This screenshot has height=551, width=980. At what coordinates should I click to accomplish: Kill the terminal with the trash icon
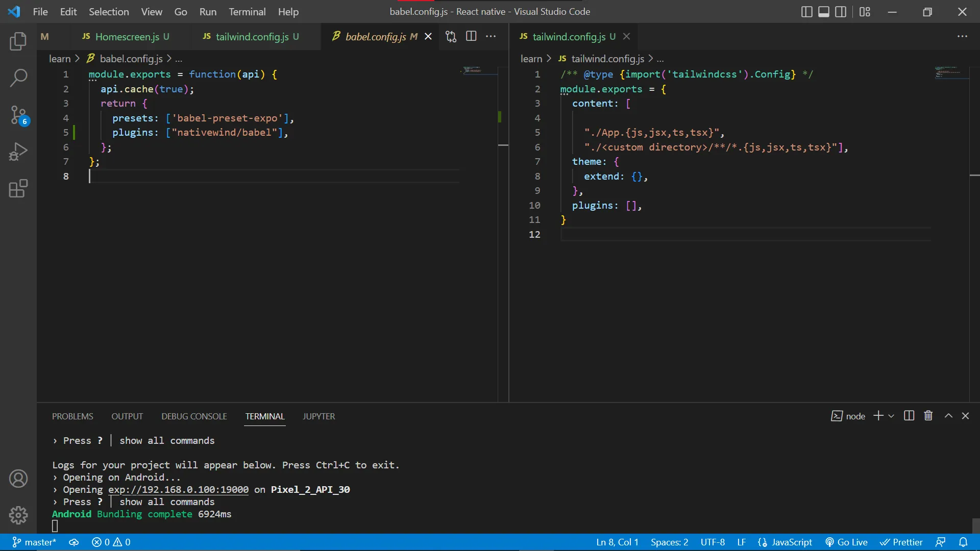coord(928,416)
